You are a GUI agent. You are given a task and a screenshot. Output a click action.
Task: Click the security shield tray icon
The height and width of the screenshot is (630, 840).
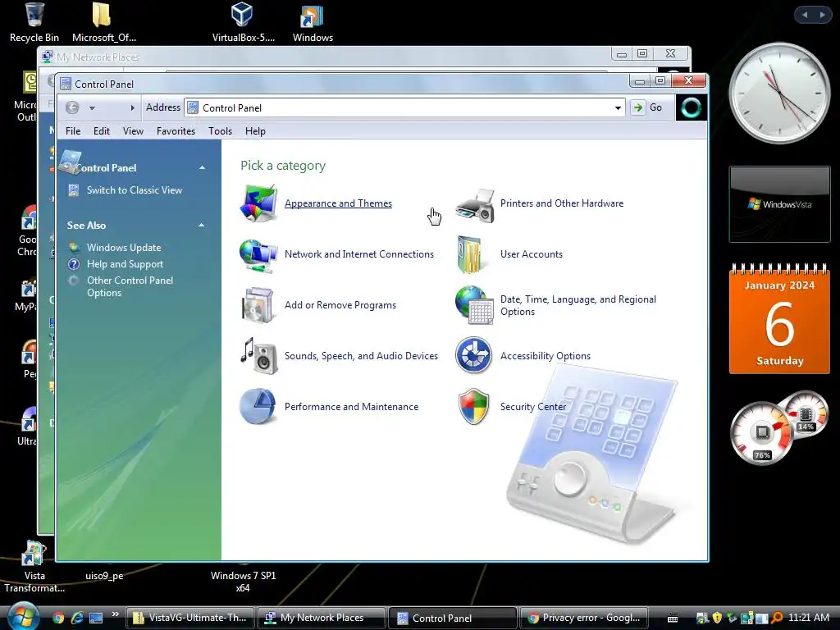(x=717, y=618)
